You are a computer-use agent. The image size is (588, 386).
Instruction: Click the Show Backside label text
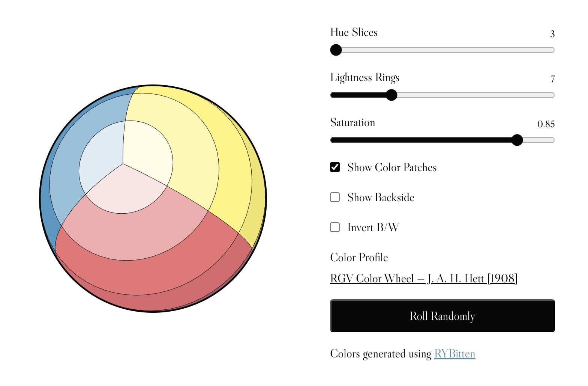tap(381, 198)
